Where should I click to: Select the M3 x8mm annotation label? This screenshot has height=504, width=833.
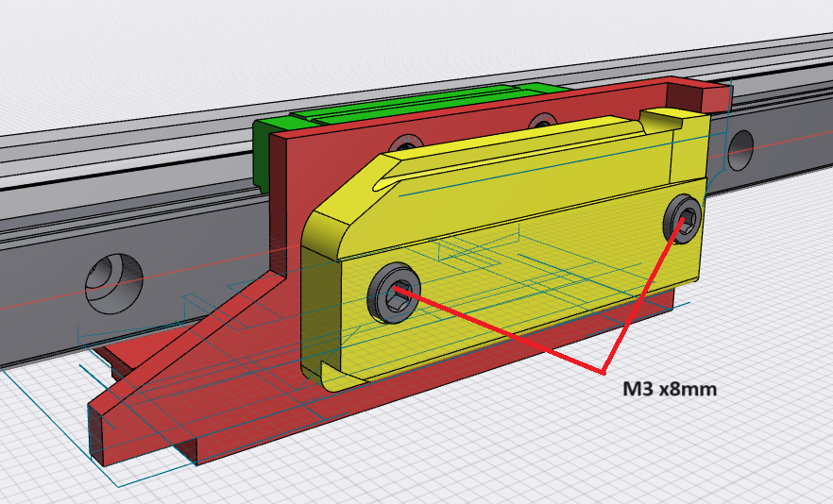coord(661,388)
